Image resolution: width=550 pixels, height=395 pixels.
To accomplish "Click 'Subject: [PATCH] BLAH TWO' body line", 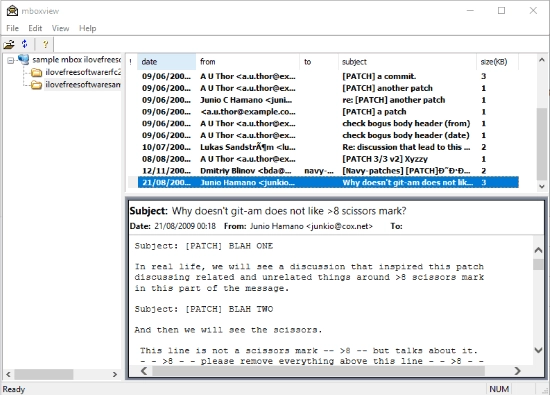I will click(204, 309).
